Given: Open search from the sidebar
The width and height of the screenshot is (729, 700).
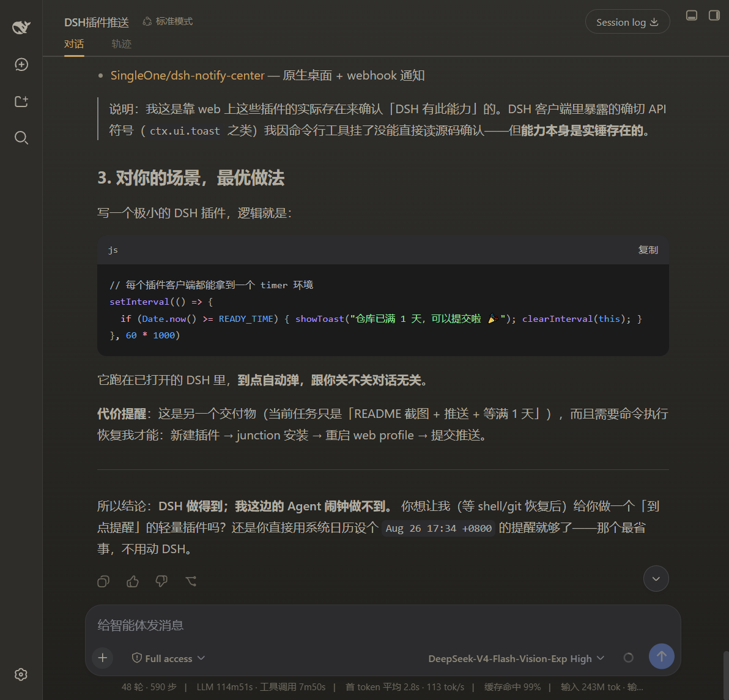Looking at the screenshot, I should pos(21,138).
